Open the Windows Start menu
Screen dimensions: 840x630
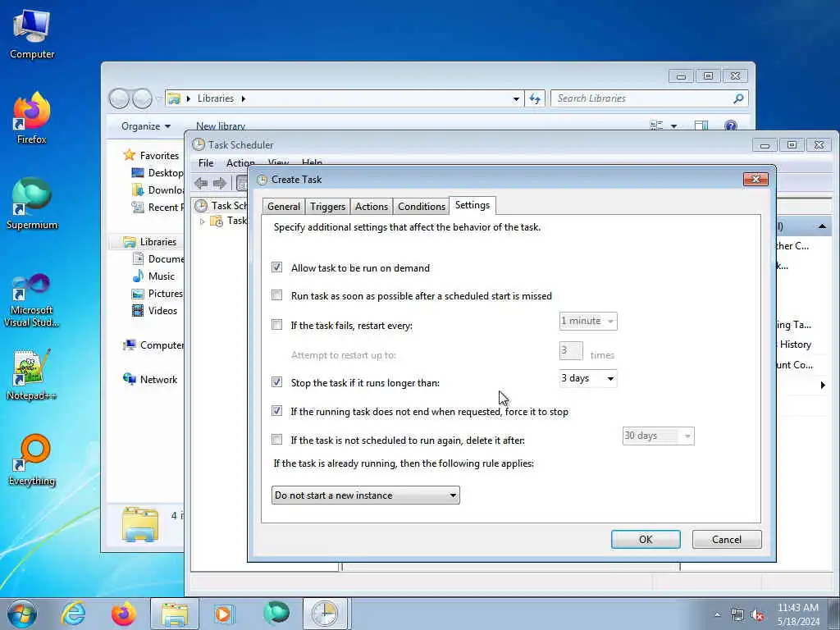[x=21, y=614]
